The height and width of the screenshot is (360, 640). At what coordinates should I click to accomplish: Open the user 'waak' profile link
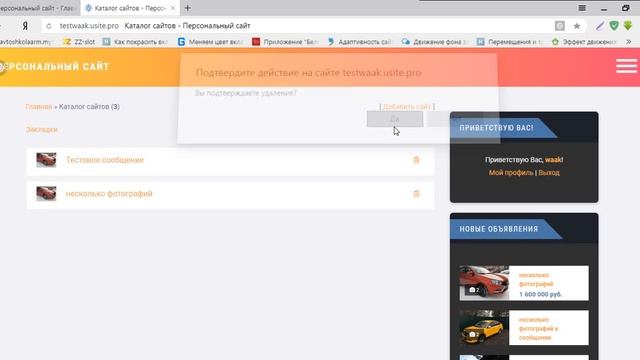tap(553, 160)
